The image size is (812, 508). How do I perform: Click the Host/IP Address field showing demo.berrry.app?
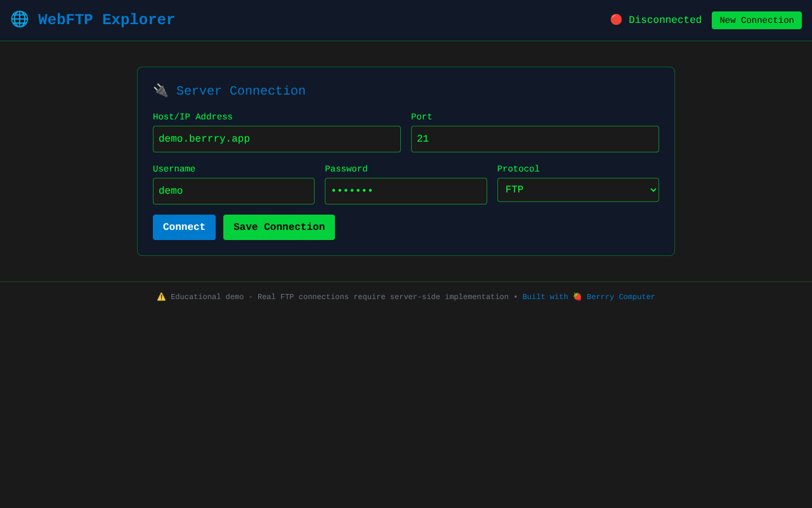point(277,138)
